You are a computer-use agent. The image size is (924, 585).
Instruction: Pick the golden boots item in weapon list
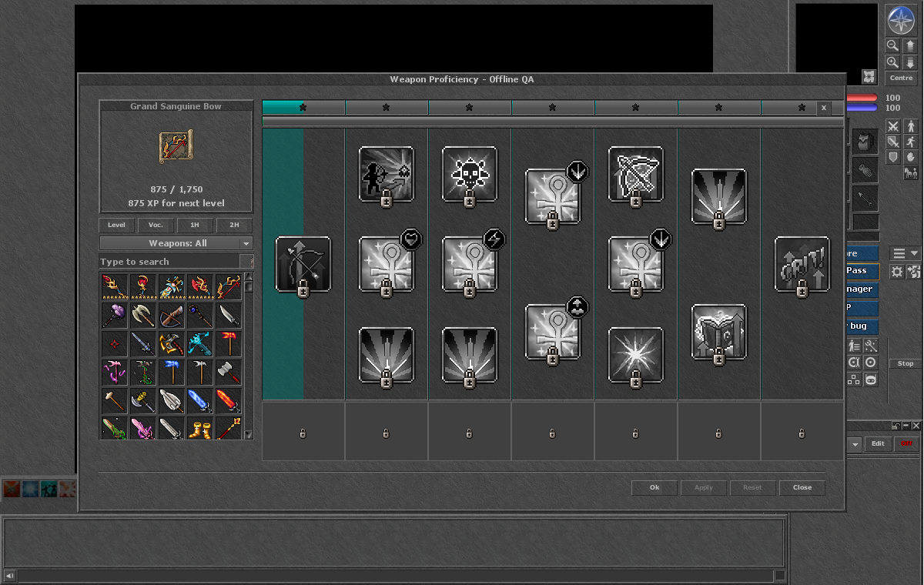199,429
